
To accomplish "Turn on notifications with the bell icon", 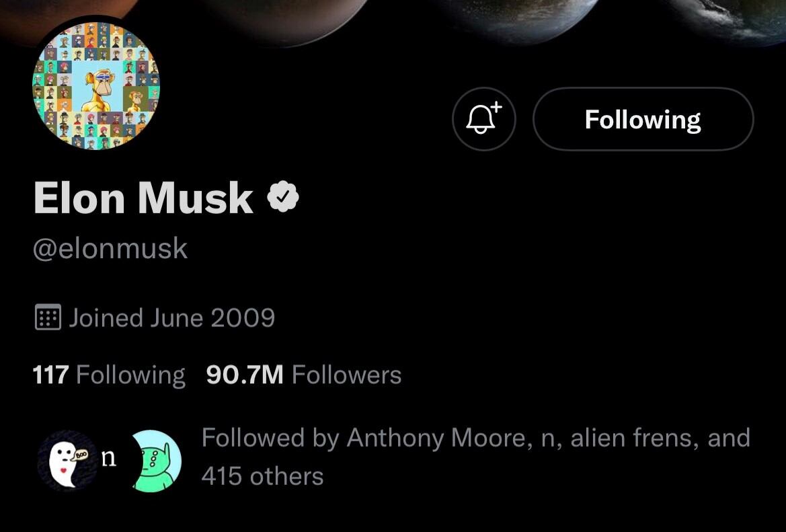I will coord(483,119).
